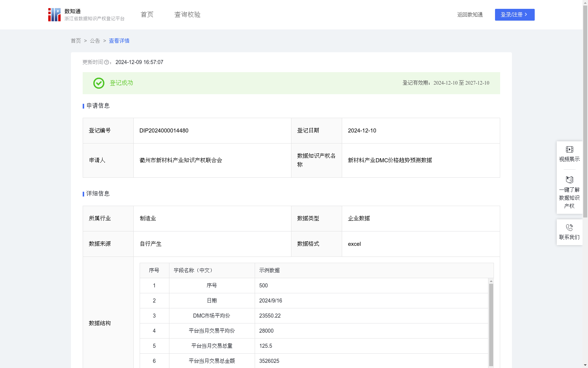Image resolution: width=588 pixels, height=368 pixels.
Task: Click the excel data format value
Action: pos(354,244)
